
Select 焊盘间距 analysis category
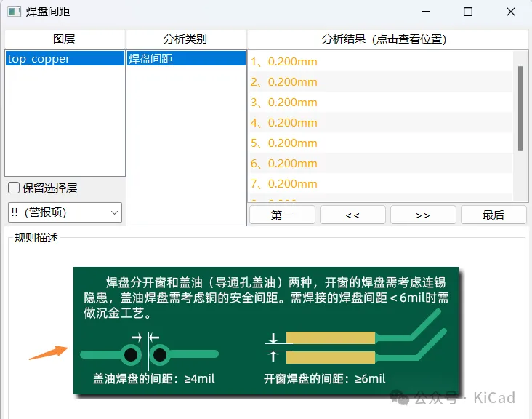150,59
